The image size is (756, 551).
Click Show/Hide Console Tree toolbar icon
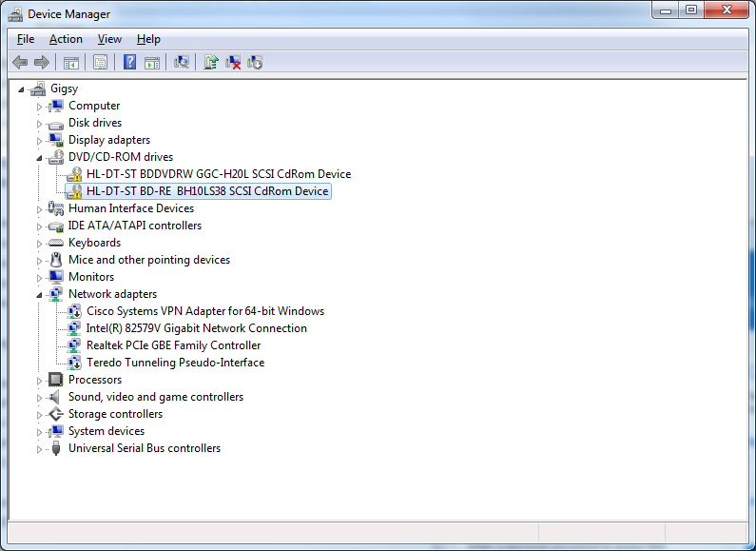(71, 62)
